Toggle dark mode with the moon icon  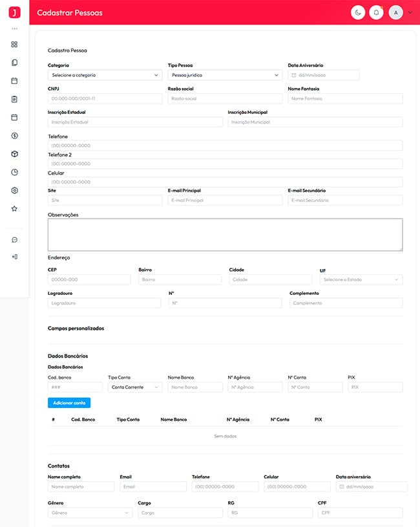[x=358, y=13]
